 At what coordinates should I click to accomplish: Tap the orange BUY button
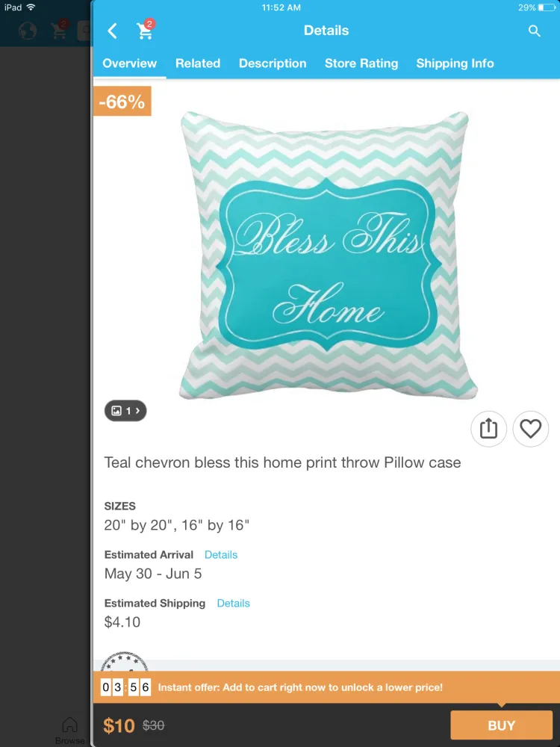[x=502, y=725]
